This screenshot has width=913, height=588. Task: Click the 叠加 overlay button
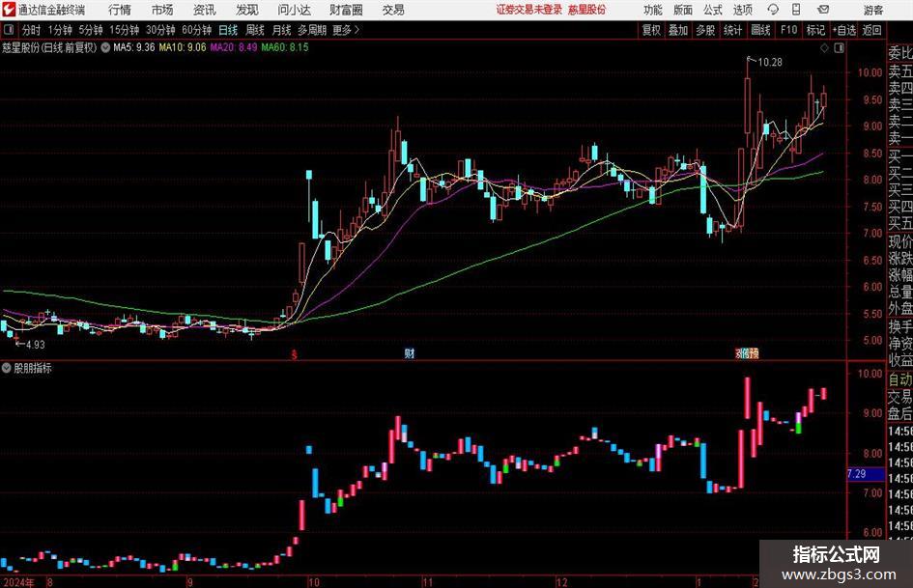[678, 30]
